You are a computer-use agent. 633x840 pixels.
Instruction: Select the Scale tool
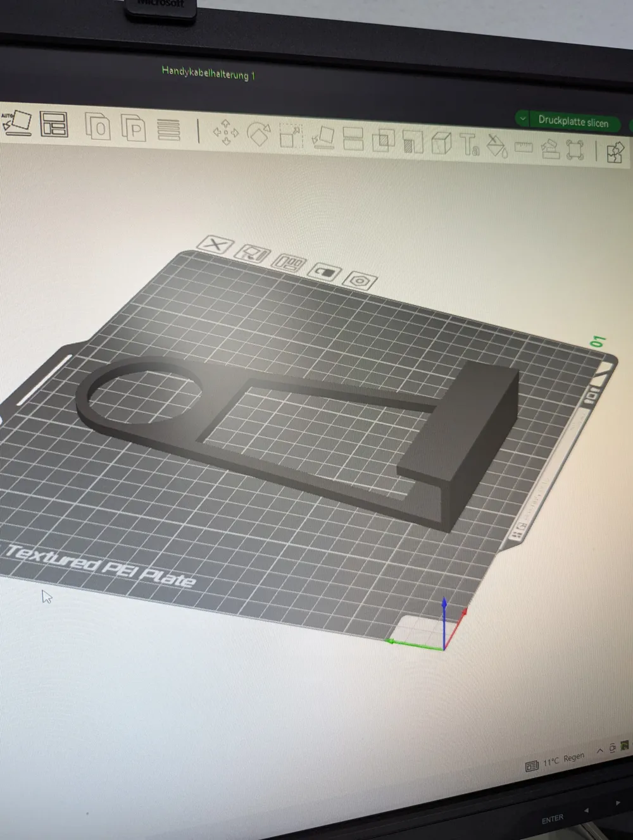click(291, 135)
